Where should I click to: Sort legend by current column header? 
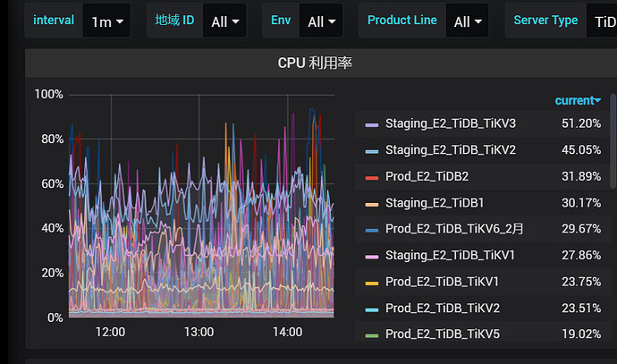point(578,101)
